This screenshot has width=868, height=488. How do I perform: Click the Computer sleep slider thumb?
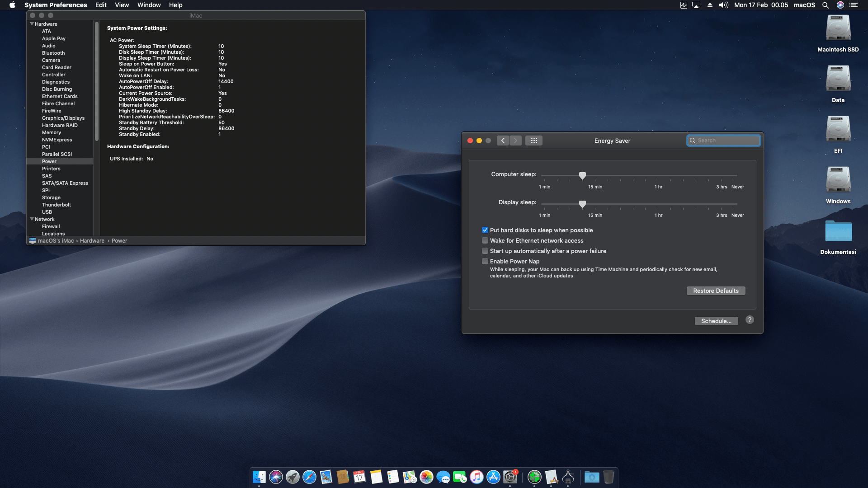pos(582,175)
